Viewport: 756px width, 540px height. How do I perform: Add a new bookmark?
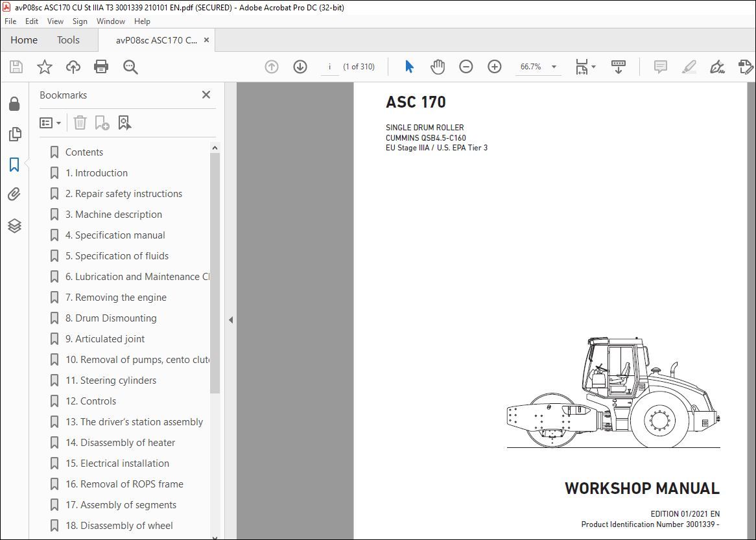pos(102,123)
